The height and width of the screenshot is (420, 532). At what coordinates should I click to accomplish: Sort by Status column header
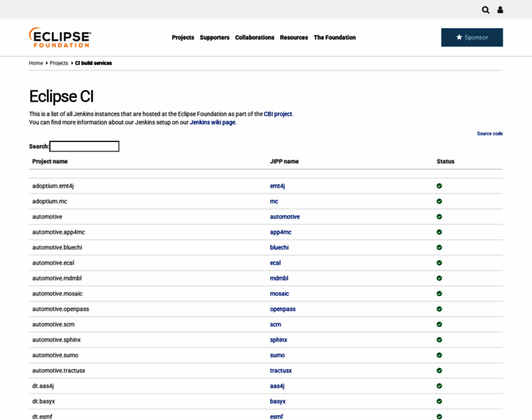click(x=445, y=162)
